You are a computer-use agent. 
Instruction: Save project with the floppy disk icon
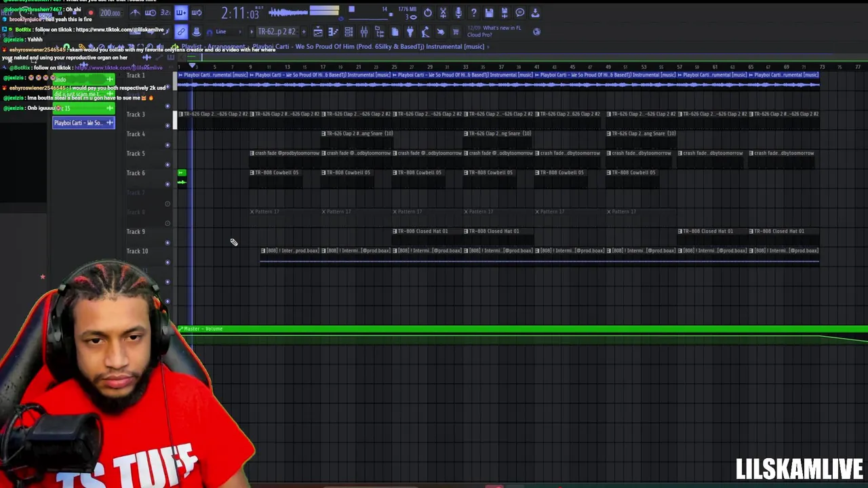pos(489,13)
